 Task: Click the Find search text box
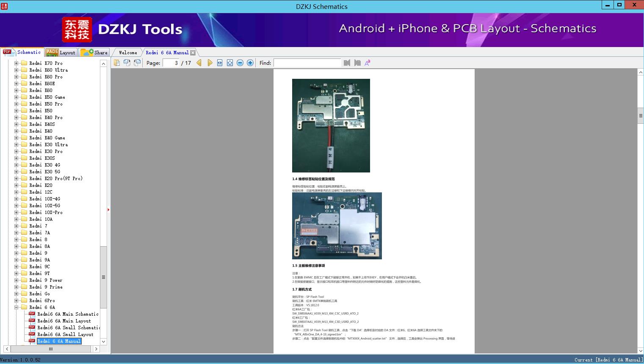[307, 63]
